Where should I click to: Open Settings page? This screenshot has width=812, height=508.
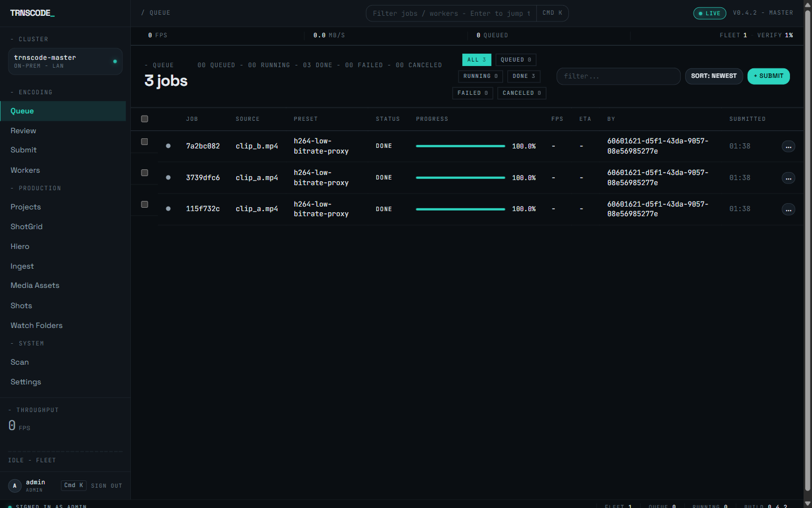coord(63,382)
